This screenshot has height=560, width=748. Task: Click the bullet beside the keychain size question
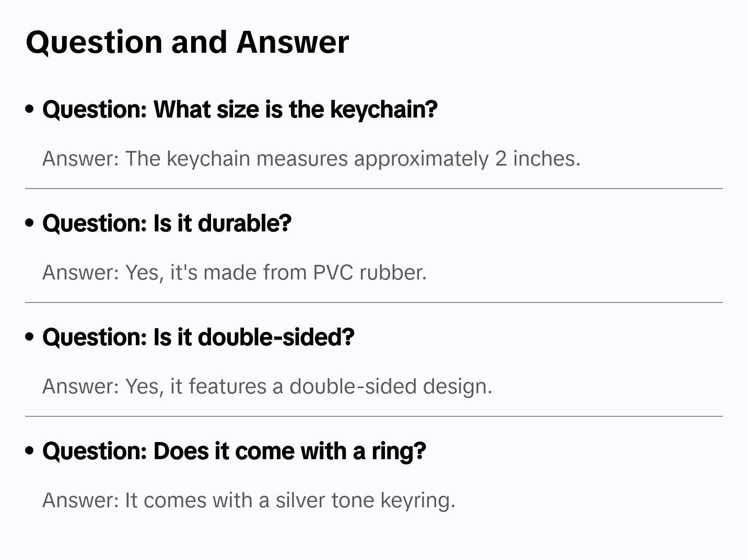pos(30,109)
